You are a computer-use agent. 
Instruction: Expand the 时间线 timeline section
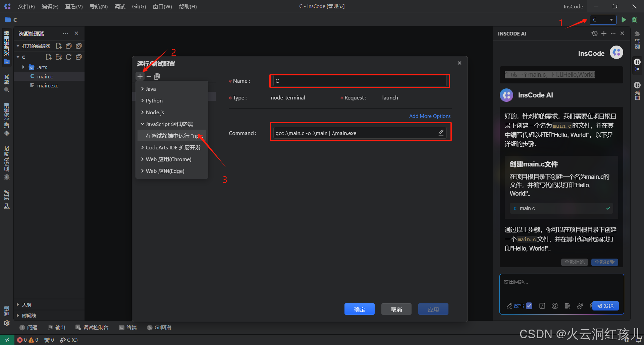click(x=18, y=316)
